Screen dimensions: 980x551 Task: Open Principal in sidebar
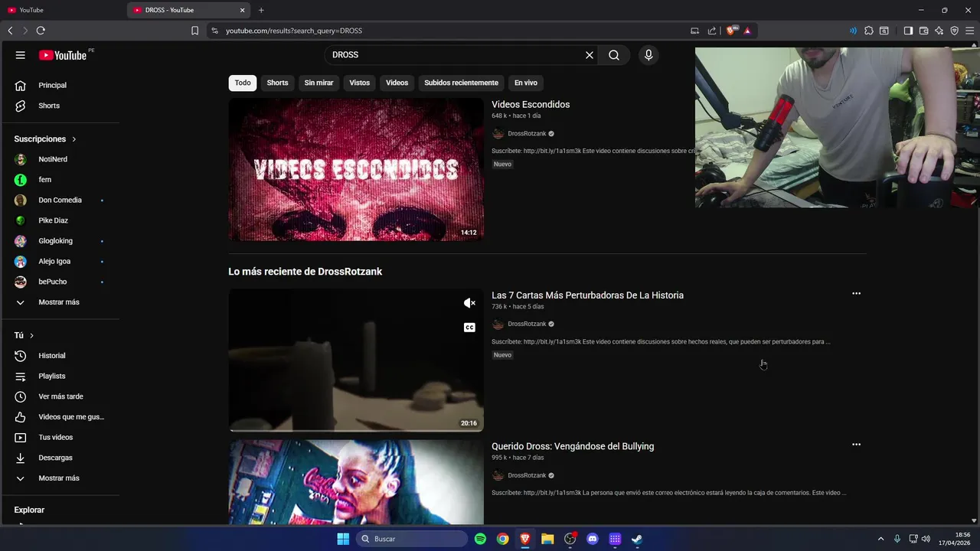(60, 85)
